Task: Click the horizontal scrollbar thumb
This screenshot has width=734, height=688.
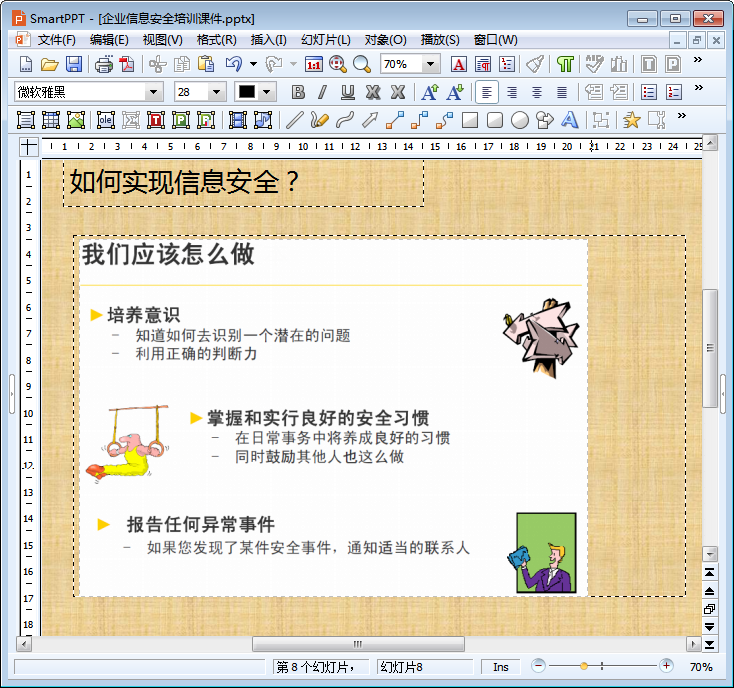Action: [358, 644]
